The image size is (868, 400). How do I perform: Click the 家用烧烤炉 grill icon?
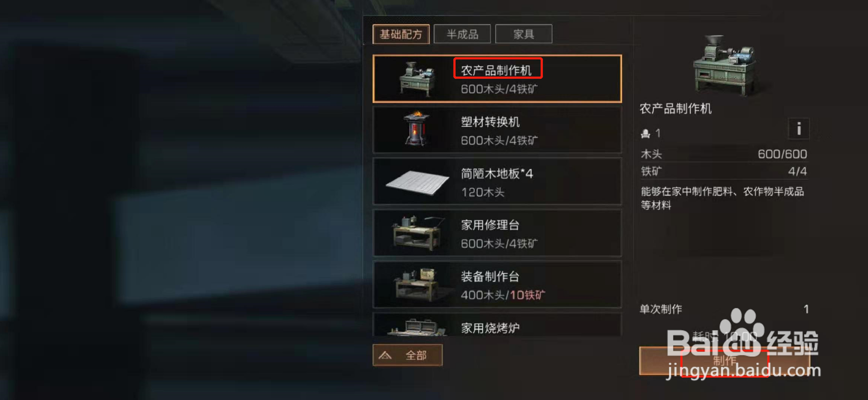click(417, 327)
